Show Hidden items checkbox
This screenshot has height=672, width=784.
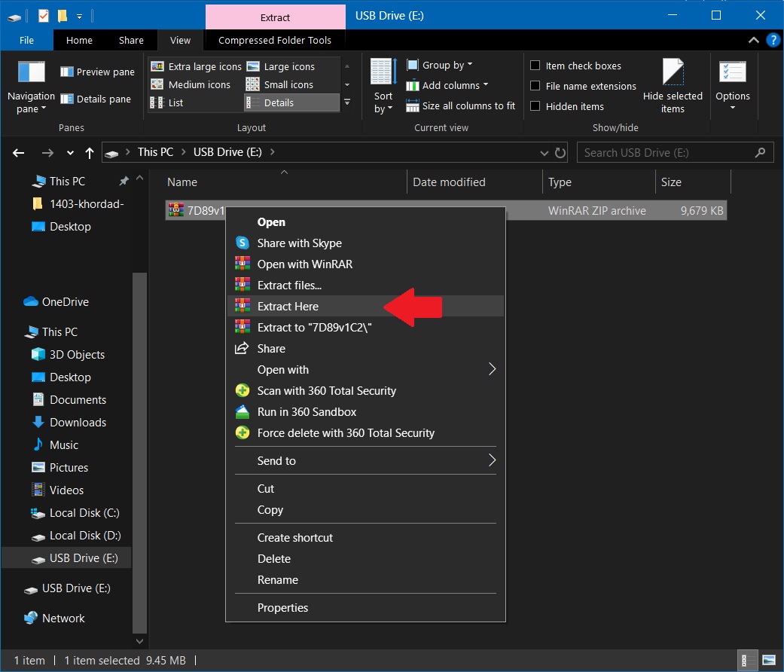(x=535, y=106)
